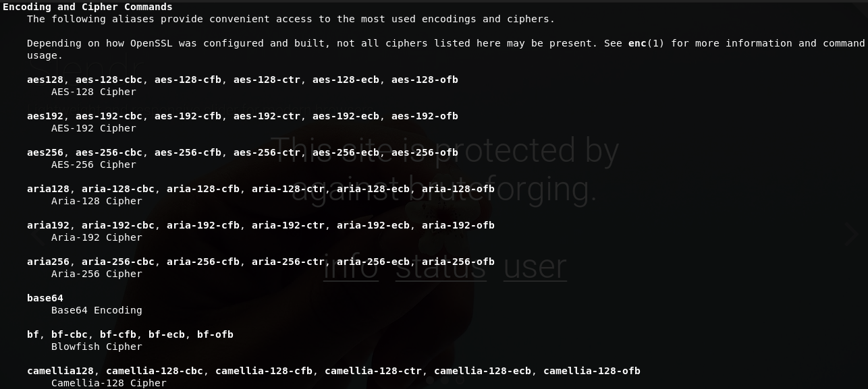The image size is (868, 389).
Task: Select the aes128 alias text
Action: point(45,80)
